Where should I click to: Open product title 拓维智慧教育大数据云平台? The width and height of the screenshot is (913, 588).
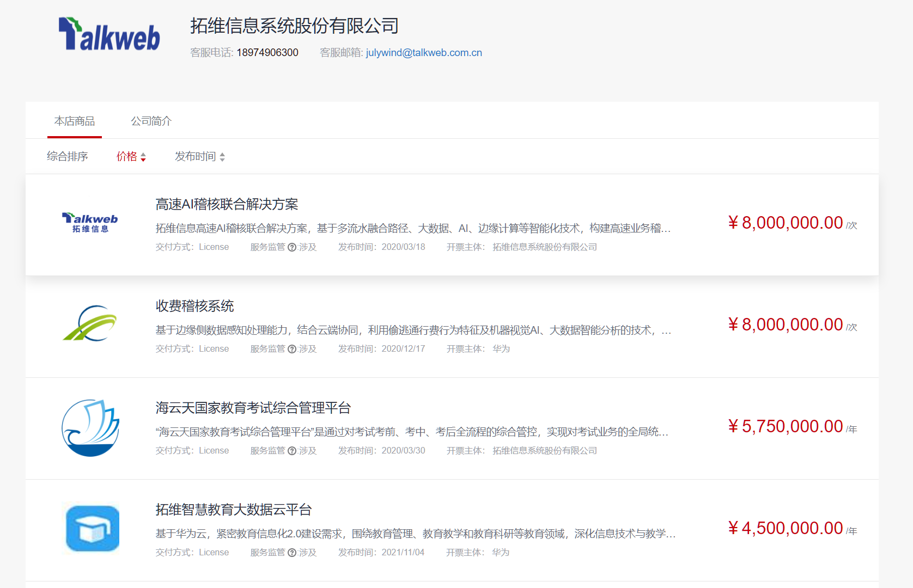coord(234,510)
